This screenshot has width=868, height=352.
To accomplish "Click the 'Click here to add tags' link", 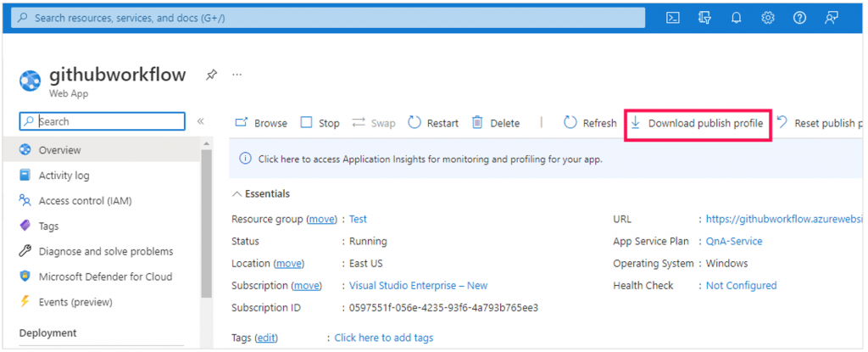I will point(384,338).
